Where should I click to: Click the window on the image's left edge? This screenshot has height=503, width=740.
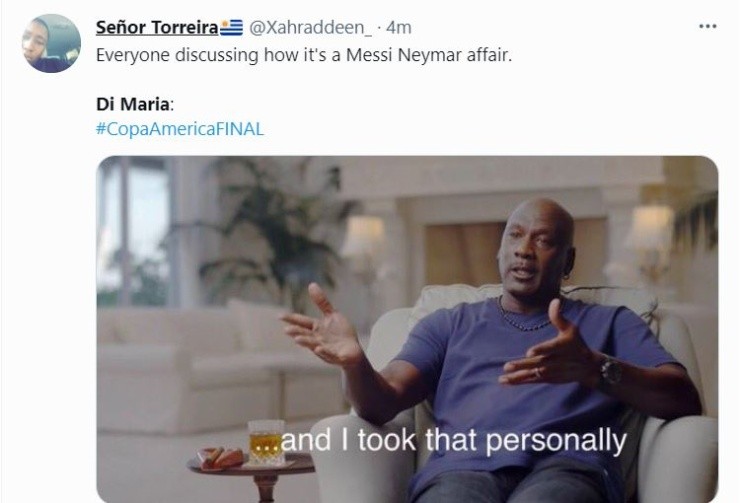coord(133,231)
